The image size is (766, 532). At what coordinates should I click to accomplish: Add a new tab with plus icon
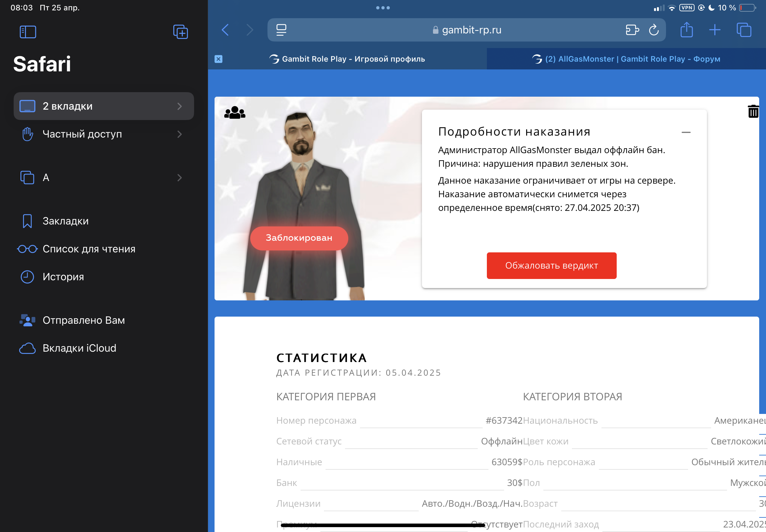click(x=714, y=30)
